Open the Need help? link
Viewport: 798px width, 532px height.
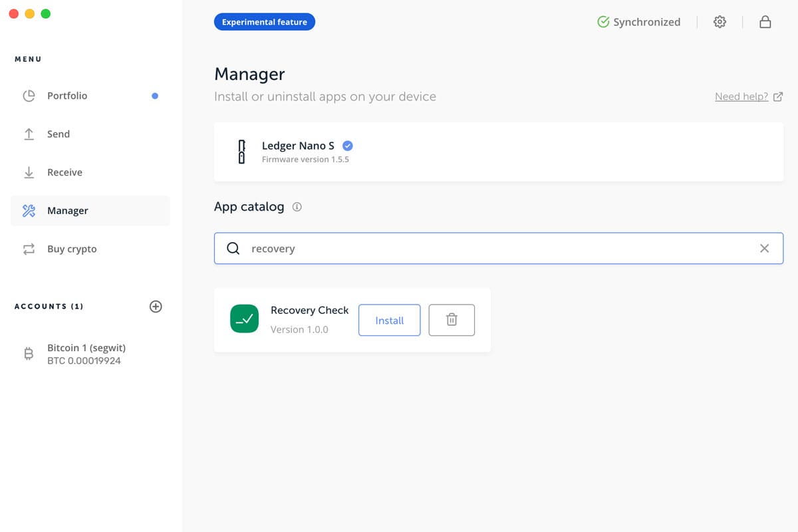[x=749, y=96]
